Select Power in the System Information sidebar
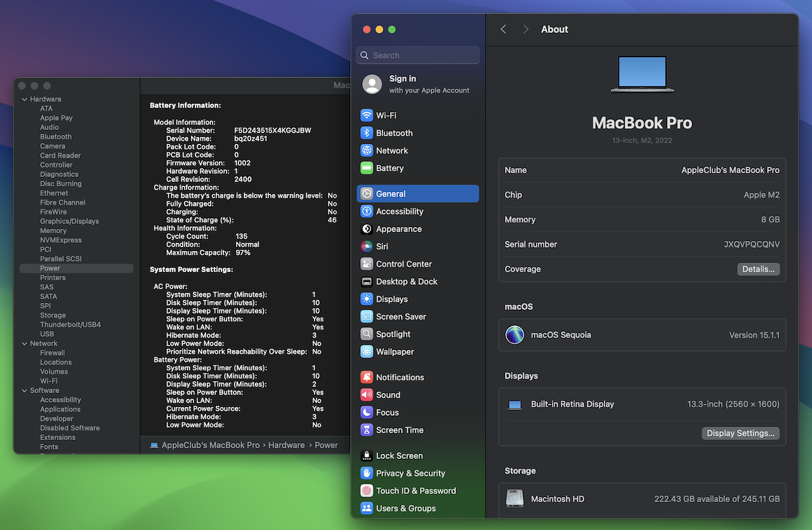 click(x=76, y=269)
